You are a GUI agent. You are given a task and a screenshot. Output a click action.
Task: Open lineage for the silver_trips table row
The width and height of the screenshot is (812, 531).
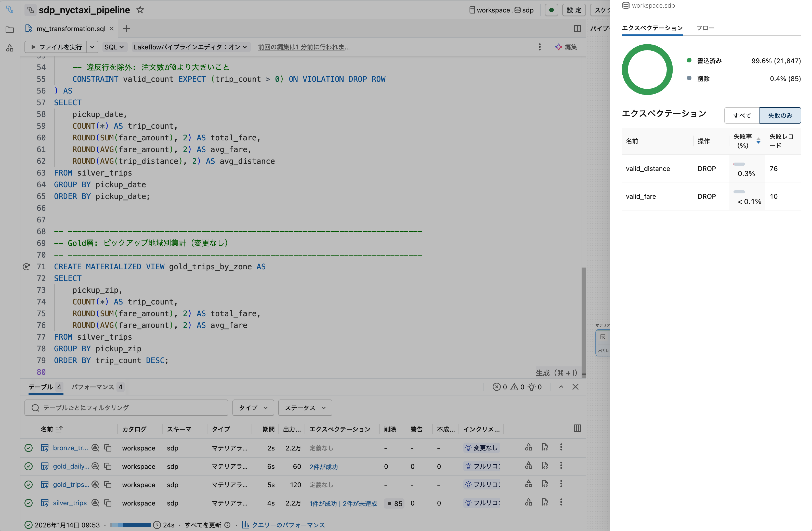tap(529, 502)
